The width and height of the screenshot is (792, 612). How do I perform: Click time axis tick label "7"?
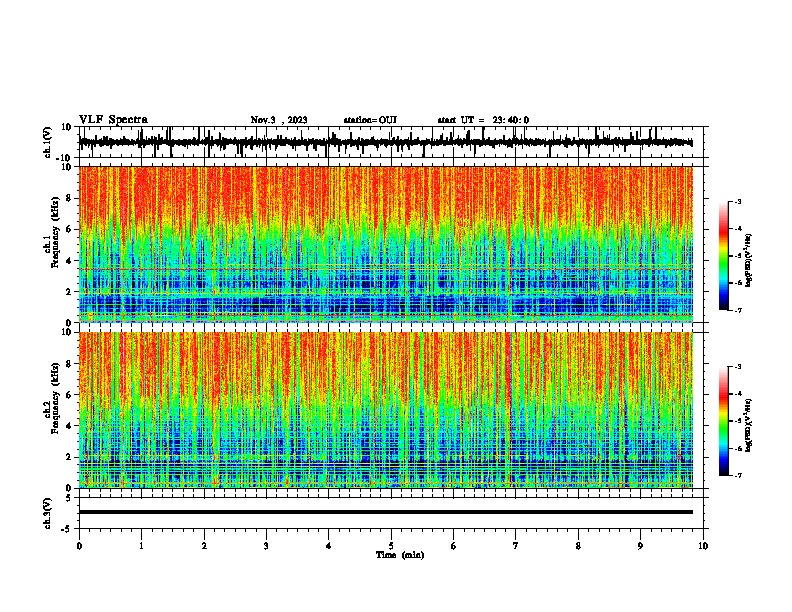click(516, 546)
